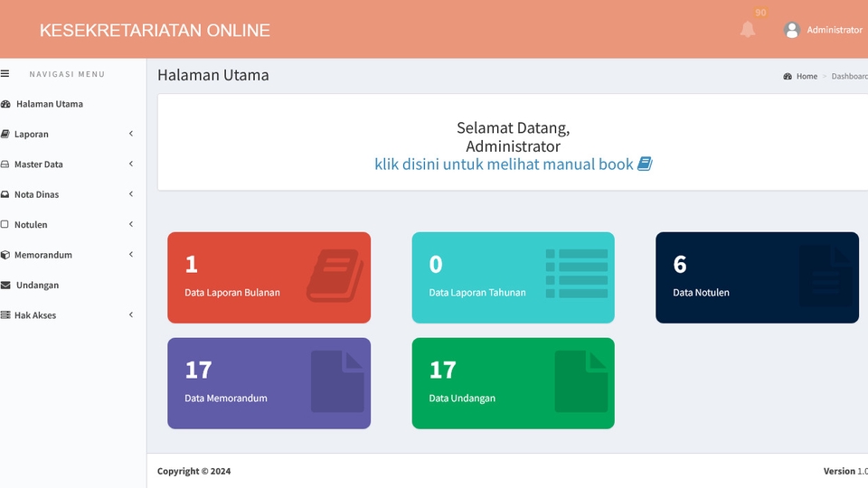
Task: Open the notification bell icon
Action: coord(748,29)
